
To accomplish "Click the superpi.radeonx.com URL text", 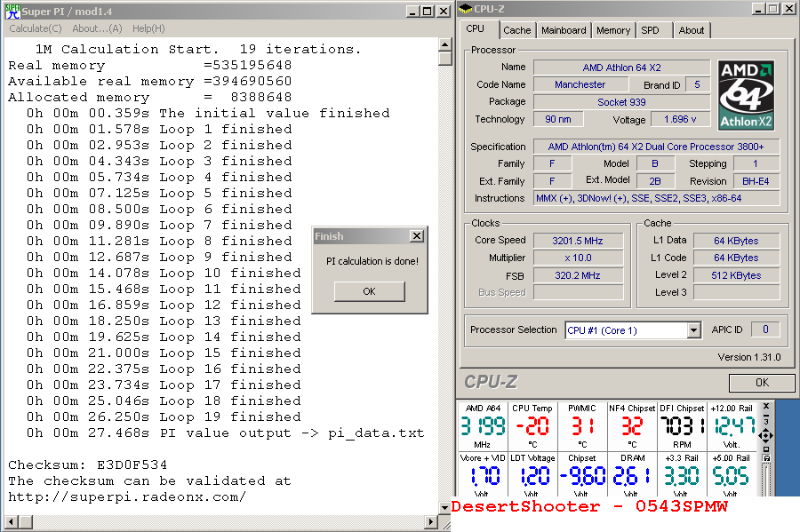I will 127,496.
